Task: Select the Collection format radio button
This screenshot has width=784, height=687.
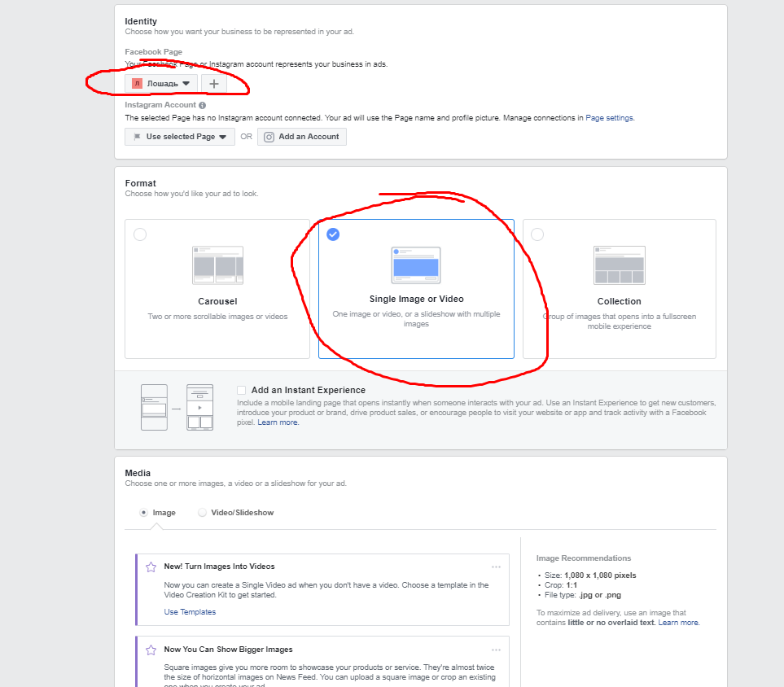Action: pyautogui.click(x=537, y=234)
